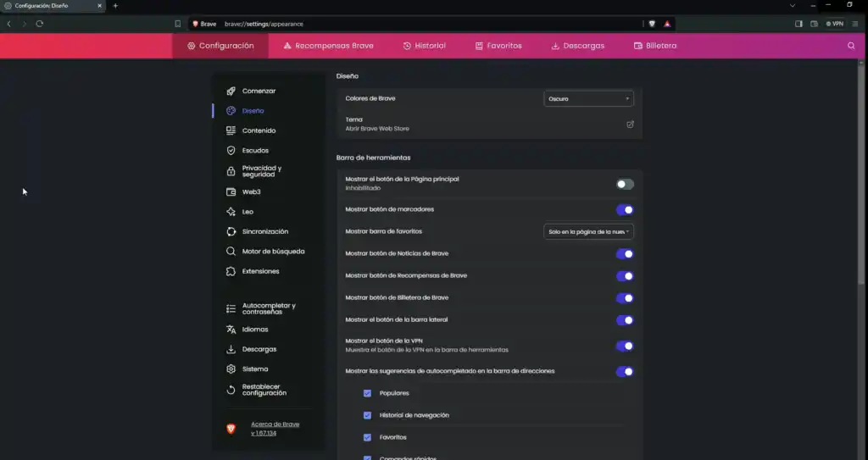Switch to the Historial tab
The image size is (868, 460).
click(x=424, y=46)
